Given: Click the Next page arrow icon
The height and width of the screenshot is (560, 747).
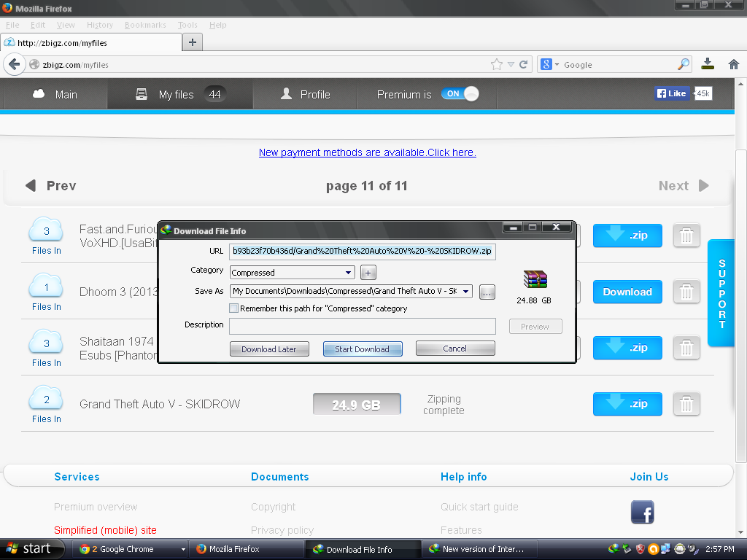Looking at the screenshot, I should [704, 185].
